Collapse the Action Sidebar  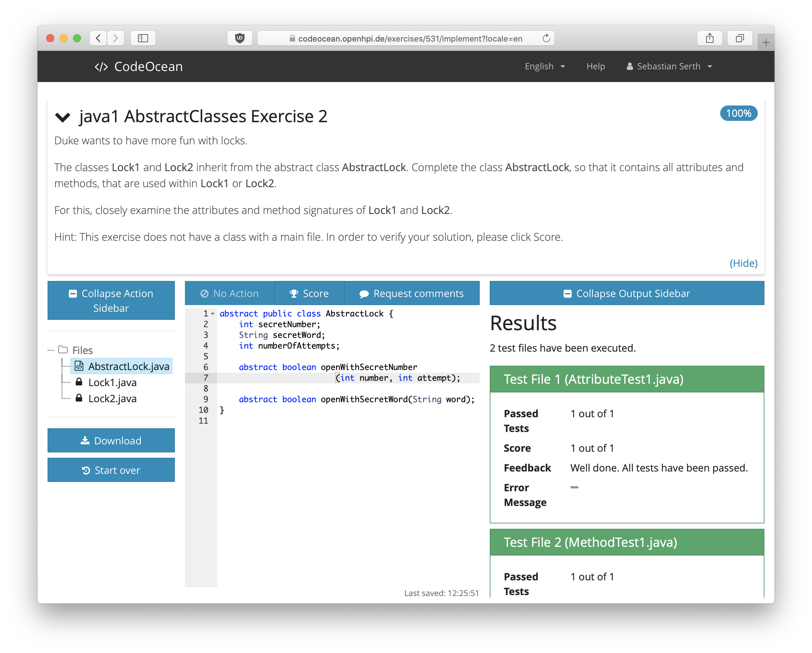[111, 300]
